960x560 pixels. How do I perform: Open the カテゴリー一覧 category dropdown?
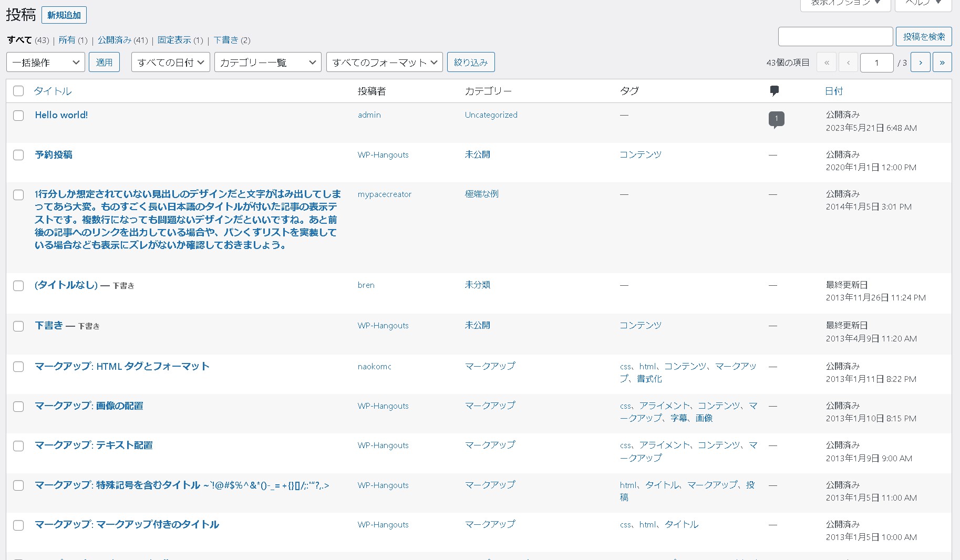tap(267, 62)
